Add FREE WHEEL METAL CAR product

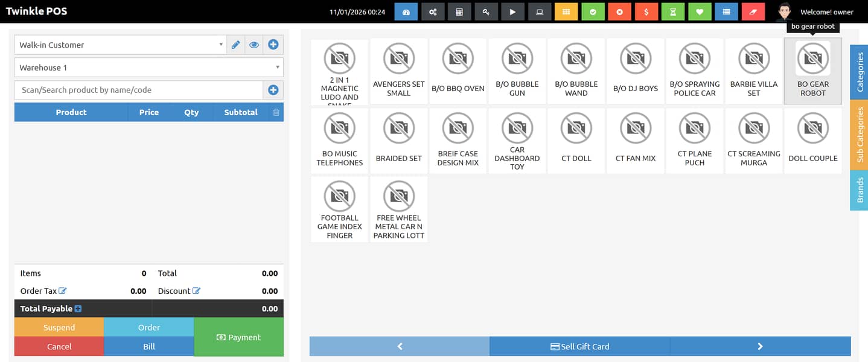399,210
